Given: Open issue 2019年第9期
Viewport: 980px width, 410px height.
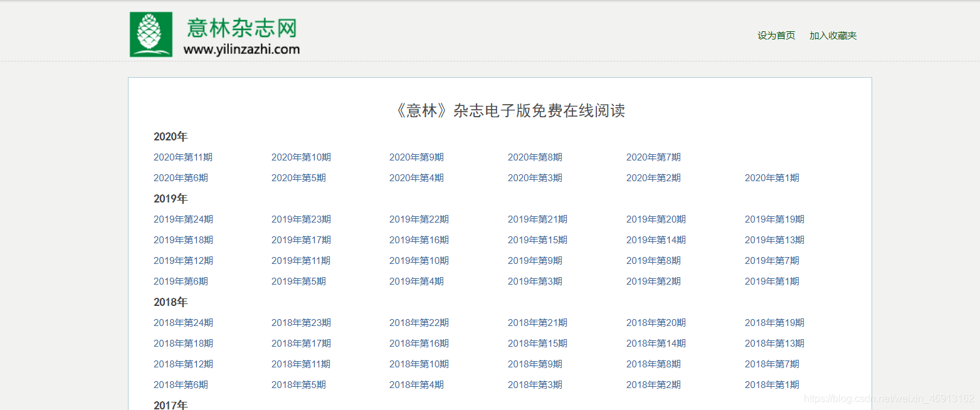Looking at the screenshot, I should (x=535, y=261).
